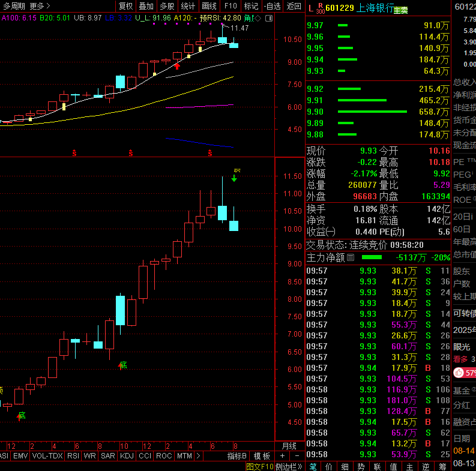Click the 量比 5.29 value
The height and width of the screenshot is (471, 476).
tap(441, 185)
